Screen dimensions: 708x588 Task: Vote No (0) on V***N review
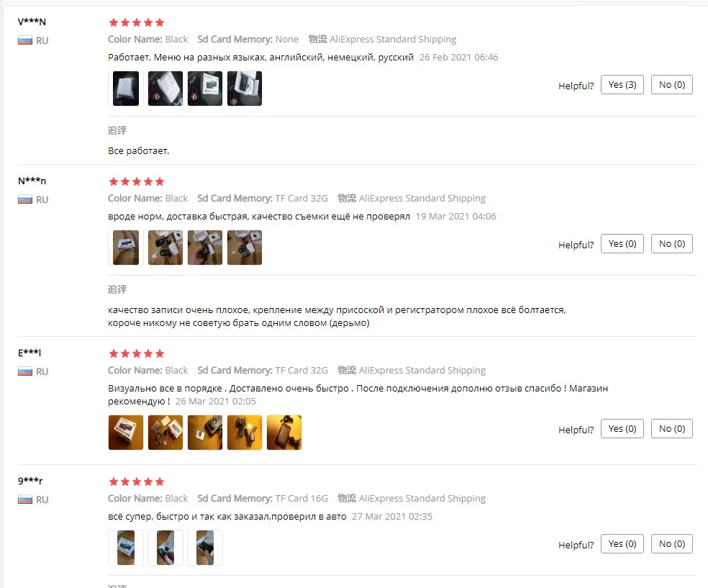coord(672,85)
